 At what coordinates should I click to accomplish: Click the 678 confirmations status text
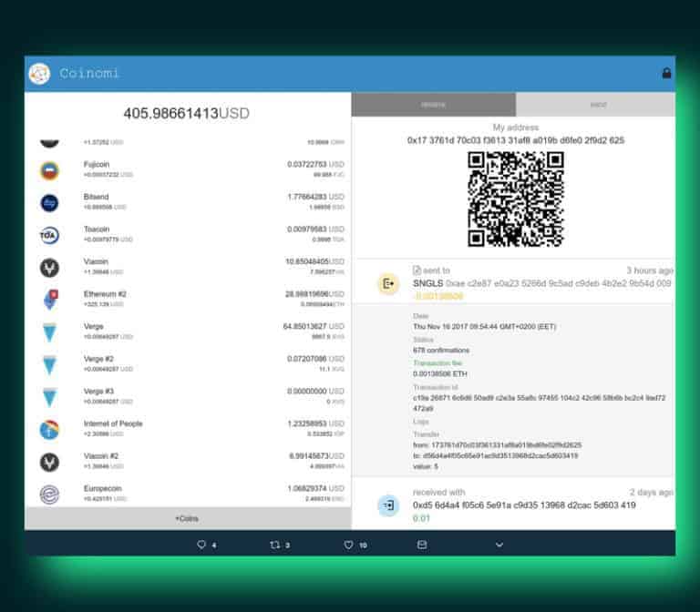pos(441,350)
